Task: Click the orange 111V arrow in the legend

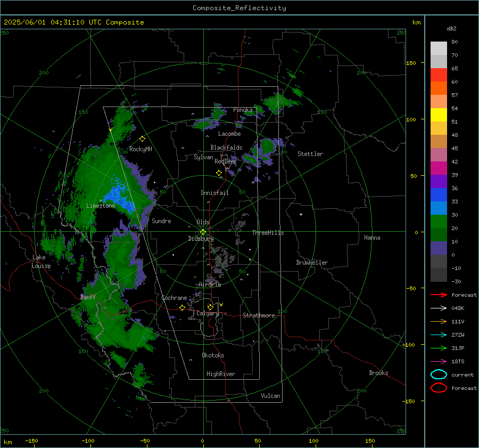Action: click(439, 321)
